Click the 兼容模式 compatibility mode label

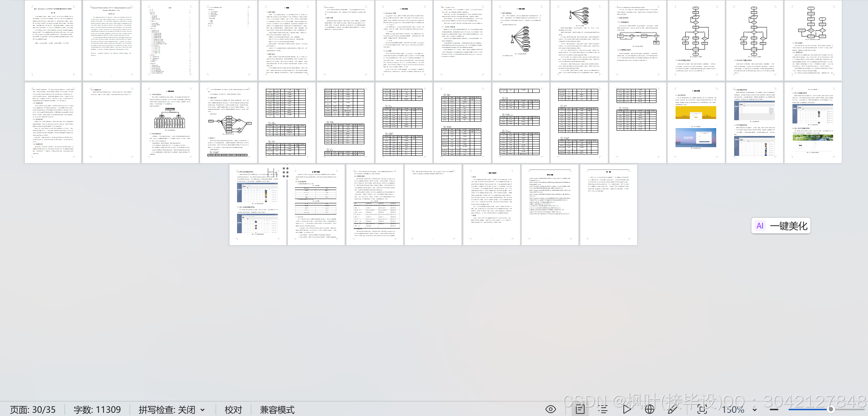click(x=277, y=410)
